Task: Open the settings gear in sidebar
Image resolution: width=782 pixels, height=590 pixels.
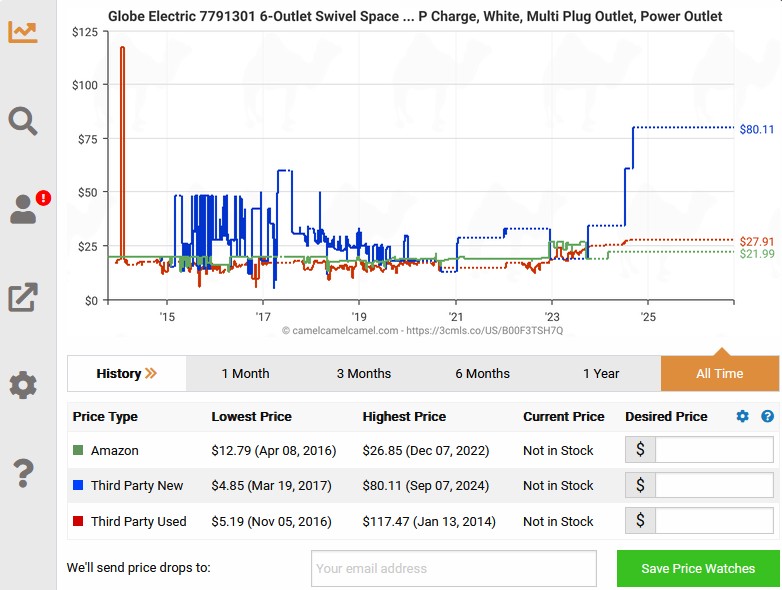Action: 23,385
